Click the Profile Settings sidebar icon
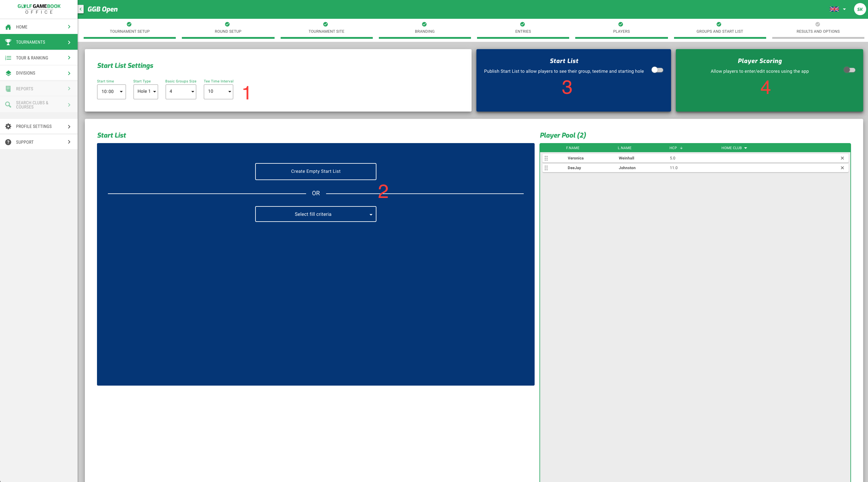 click(8, 126)
